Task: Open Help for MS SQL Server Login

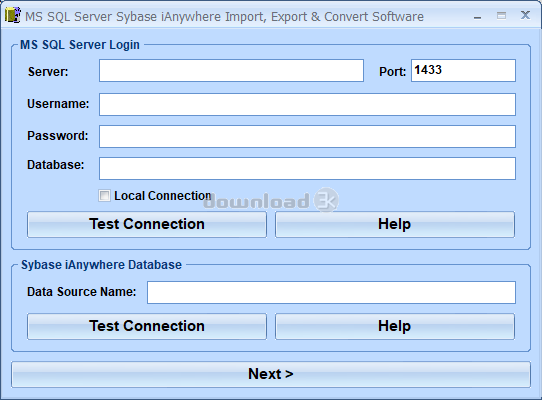Action: point(395,224)
